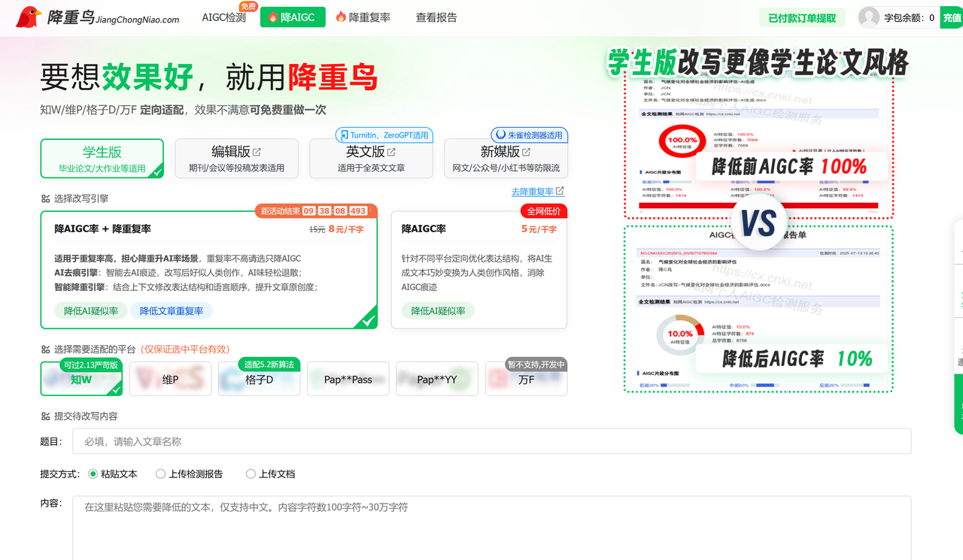Click the 内容 text area
963x560 pixels.
pyautogui.click(x=491, y=528)
